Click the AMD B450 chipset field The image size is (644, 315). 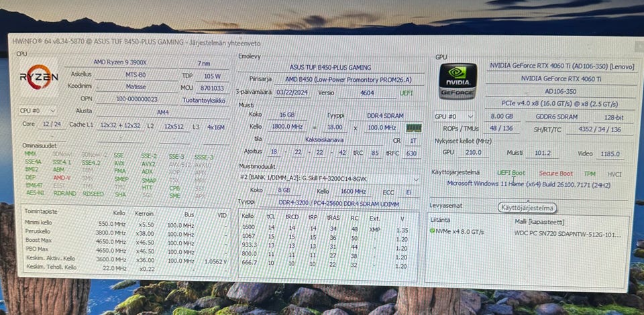pyautogui.click(x=348, y=80)
